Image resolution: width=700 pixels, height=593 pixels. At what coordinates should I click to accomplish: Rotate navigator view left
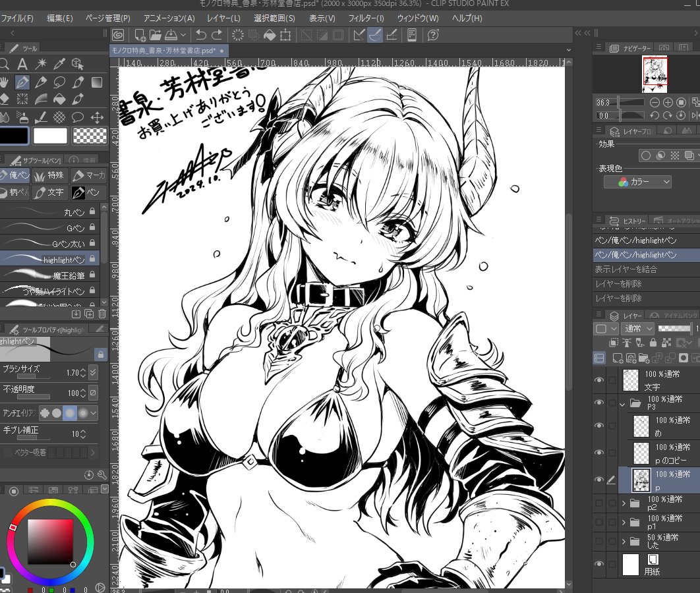pos(655,115)
